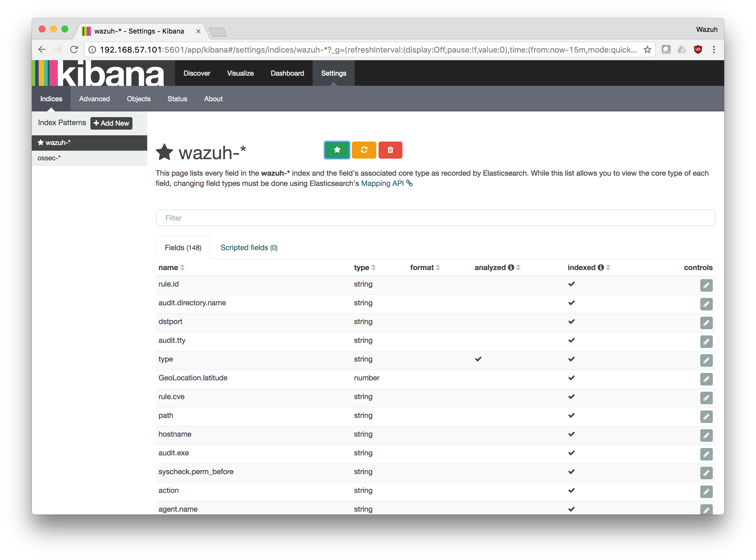
Task: Switch to the Advanced settings section
Action: tap(94, 99)
